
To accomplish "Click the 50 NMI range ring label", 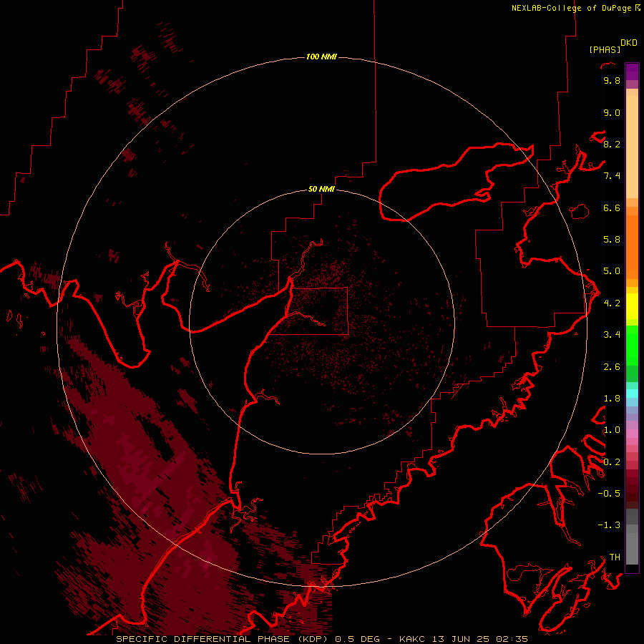I will point(321,189).
